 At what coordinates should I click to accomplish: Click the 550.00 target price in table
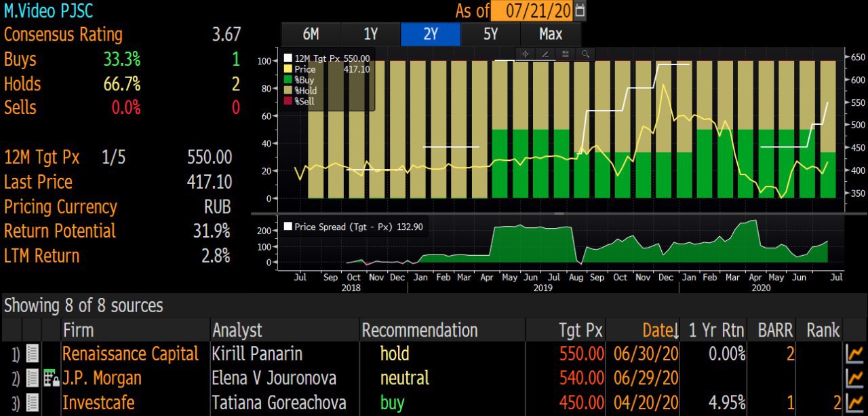(582, 354)
